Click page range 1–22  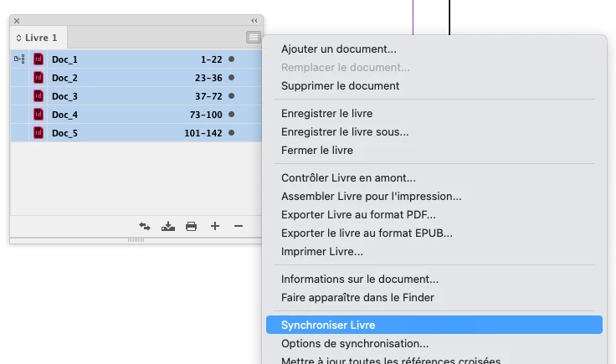tap(212, 59)
